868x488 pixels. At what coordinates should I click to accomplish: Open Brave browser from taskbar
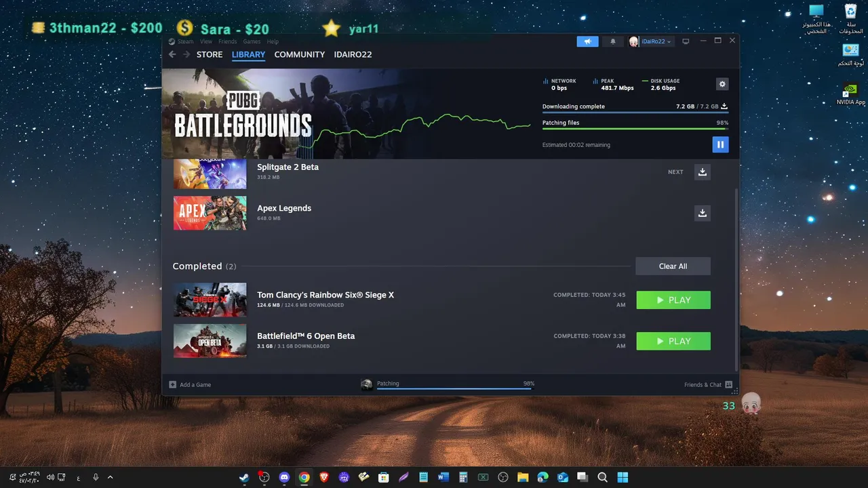coord(324,477)
